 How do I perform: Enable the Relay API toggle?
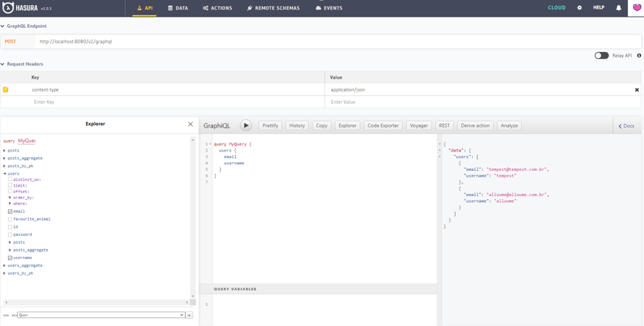601,56
